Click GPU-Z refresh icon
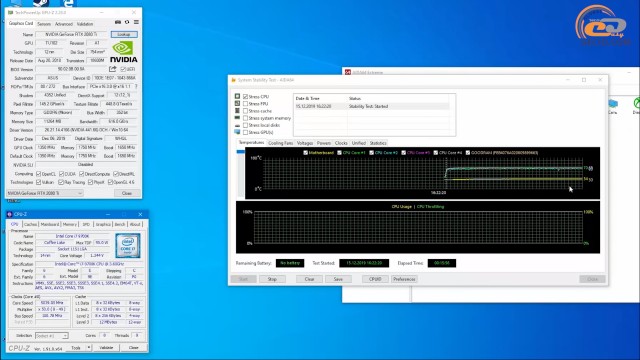 point(127,22)
